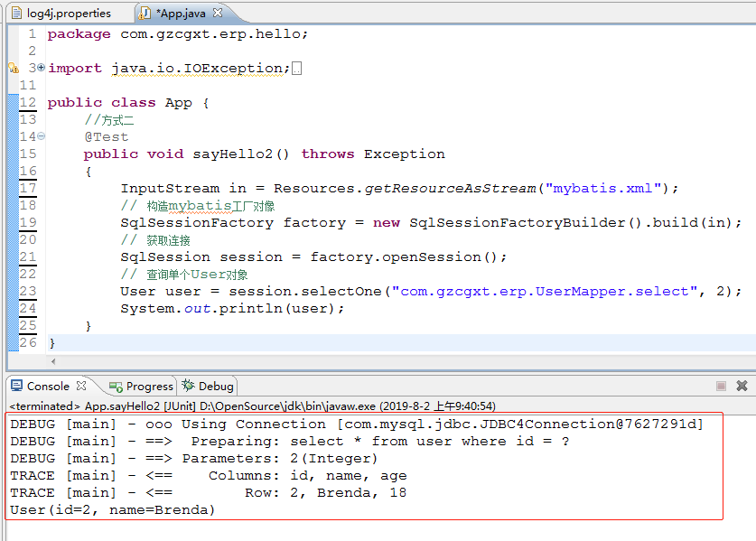Click System.out.println(user) line
The width and height of the screenshot is (756, 541).
[232, 309]
